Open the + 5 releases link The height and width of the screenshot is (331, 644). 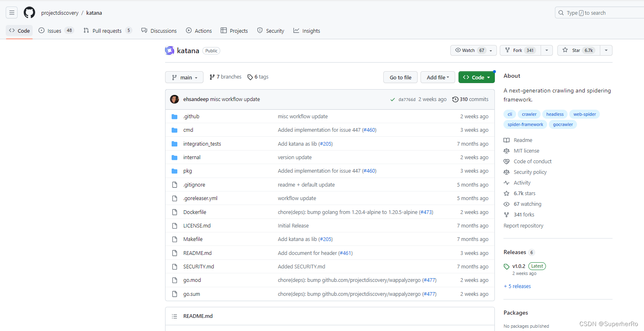[517, 286]
